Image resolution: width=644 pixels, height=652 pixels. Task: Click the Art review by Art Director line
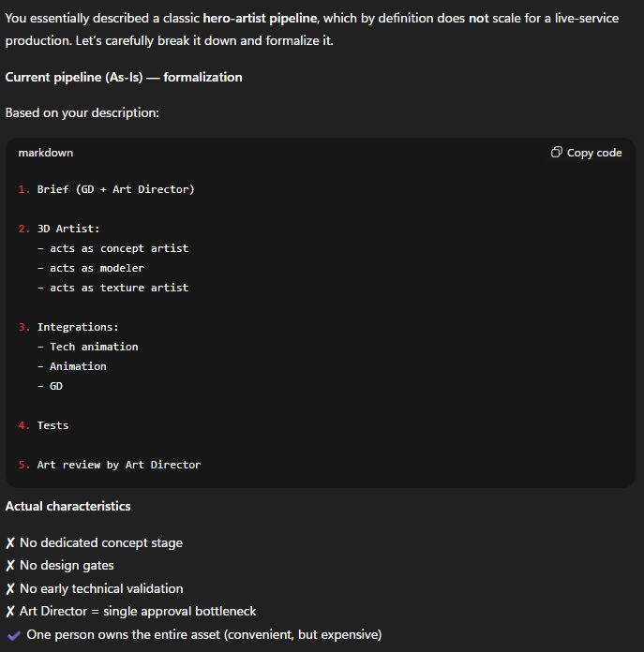coord(119,465)
